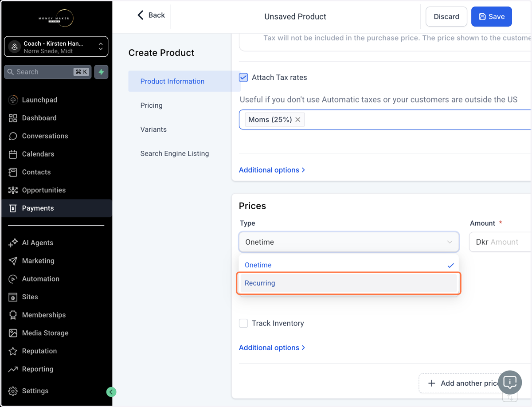Click the Reporting trend icon
This screenshot has width=532, height=407.
pyautogui.click(x=13, y=369)
